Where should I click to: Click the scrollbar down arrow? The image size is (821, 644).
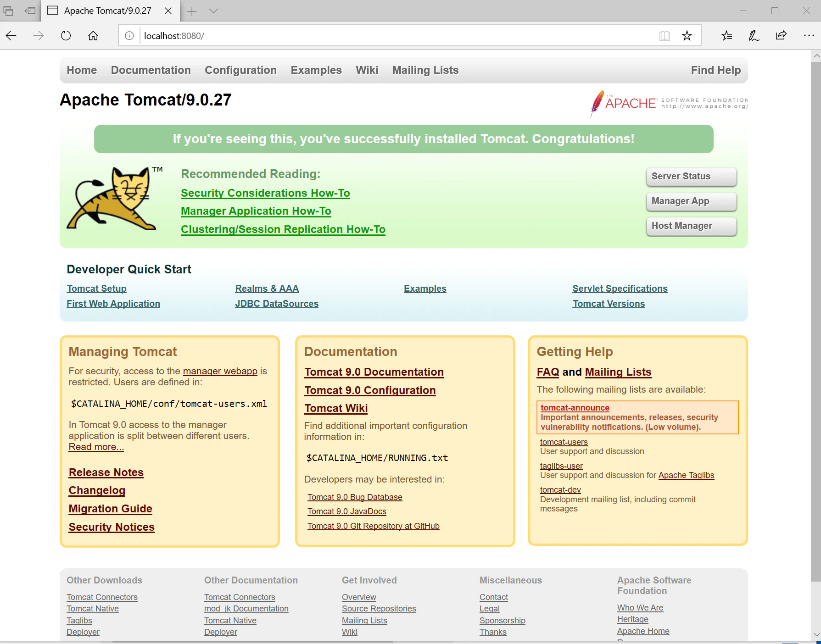(816, 635)
